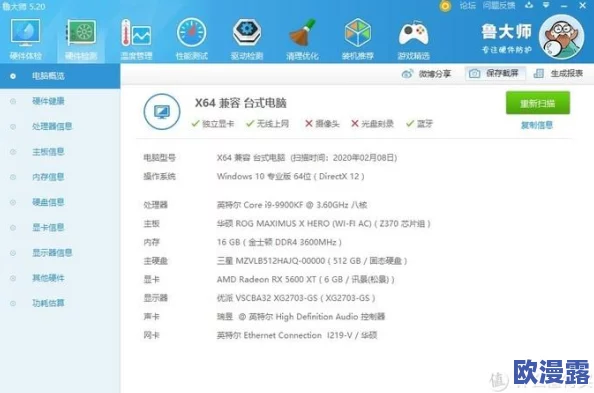This screenshot has width=594, height=393.
Task: Click the Core i9-9900KF processor value
Action: click(x=292, y=205)
